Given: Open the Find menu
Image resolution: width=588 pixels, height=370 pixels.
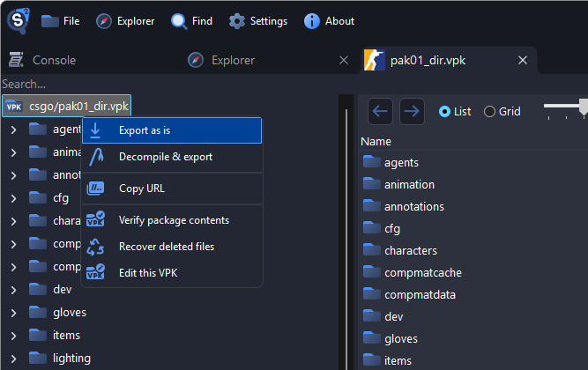Looking at the screenshot, I should point(191,21).
